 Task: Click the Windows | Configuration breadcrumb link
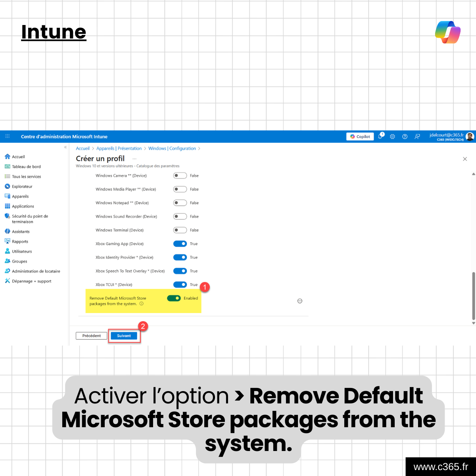tap(172, 148)
